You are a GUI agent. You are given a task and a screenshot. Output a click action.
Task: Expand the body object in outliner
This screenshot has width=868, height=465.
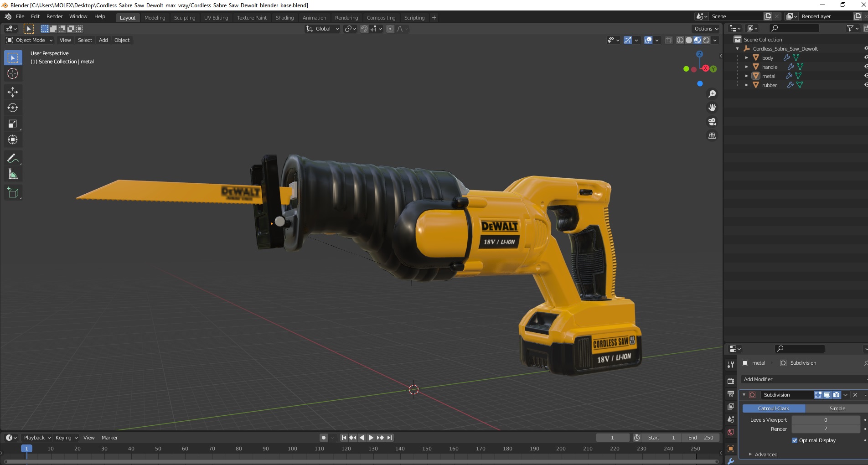746,58
